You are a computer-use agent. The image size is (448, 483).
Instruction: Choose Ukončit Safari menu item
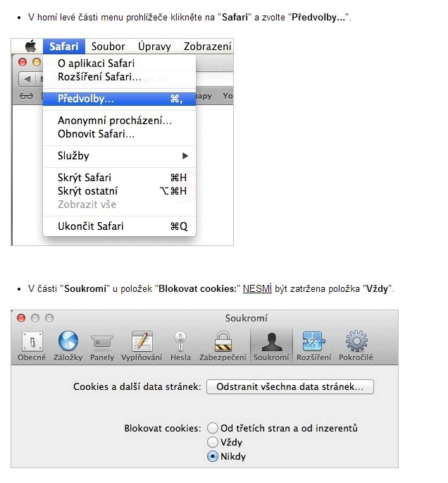119,226
